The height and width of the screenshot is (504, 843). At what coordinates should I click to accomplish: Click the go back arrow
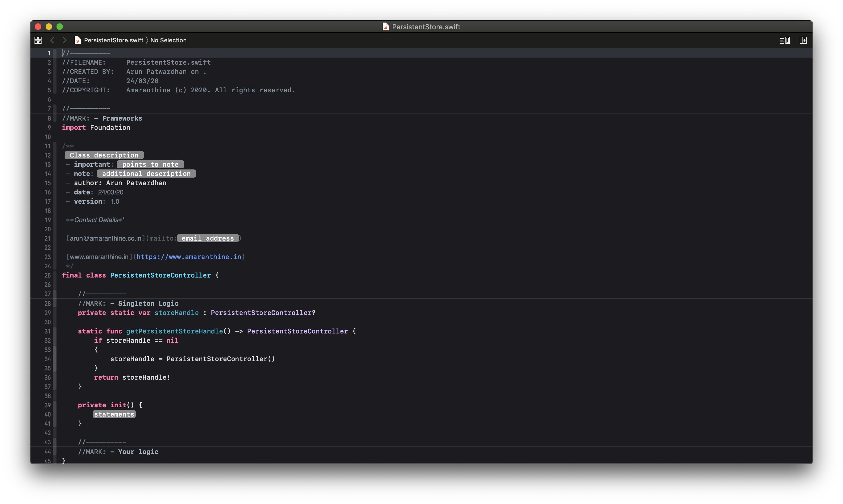click(x=52, y=40)
